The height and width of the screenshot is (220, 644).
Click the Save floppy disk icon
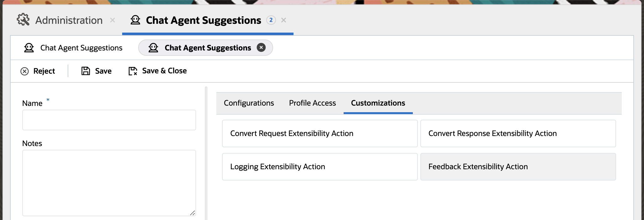click(86, 71)
